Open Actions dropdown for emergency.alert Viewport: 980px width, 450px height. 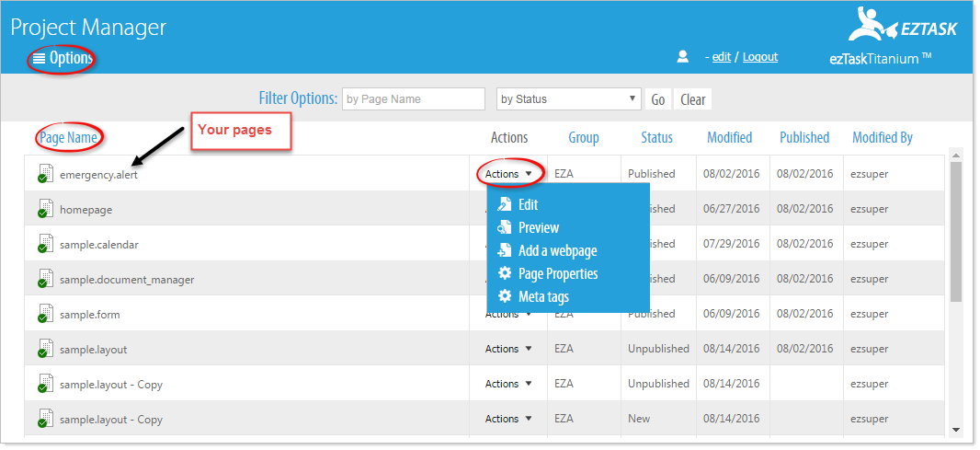(508, 174)
